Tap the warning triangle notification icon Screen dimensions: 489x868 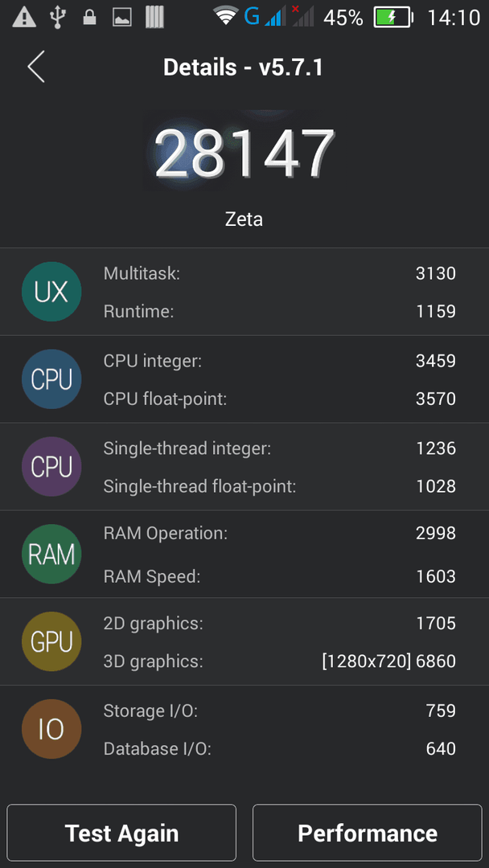24,17
